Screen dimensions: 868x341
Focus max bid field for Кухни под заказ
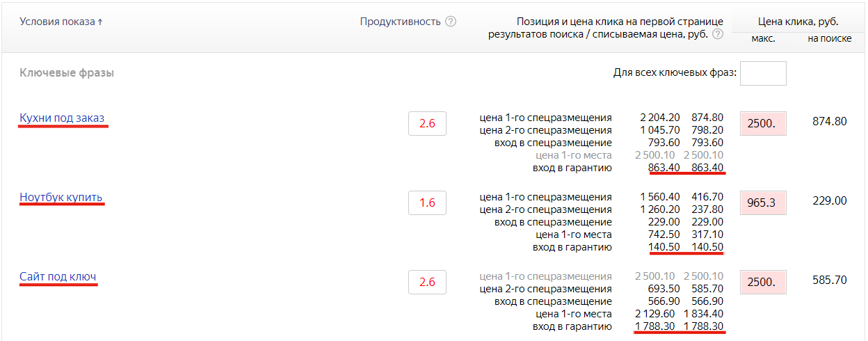pos(763,124)
